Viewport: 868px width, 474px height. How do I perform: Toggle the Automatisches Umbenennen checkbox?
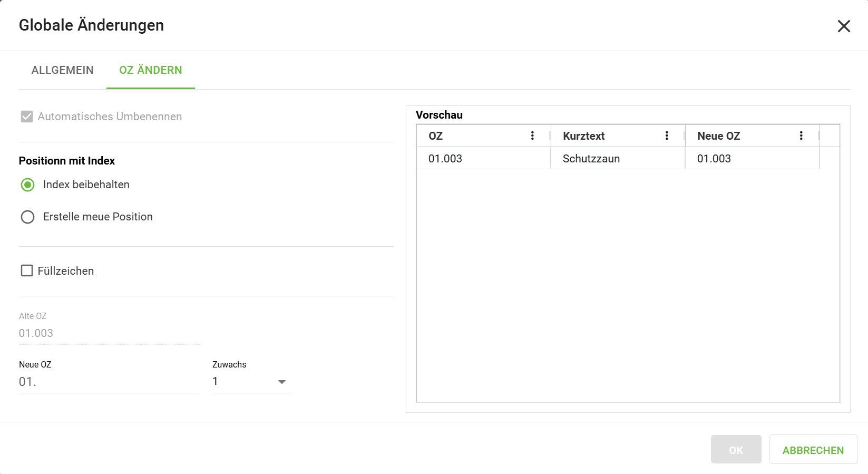coord(27,117)
